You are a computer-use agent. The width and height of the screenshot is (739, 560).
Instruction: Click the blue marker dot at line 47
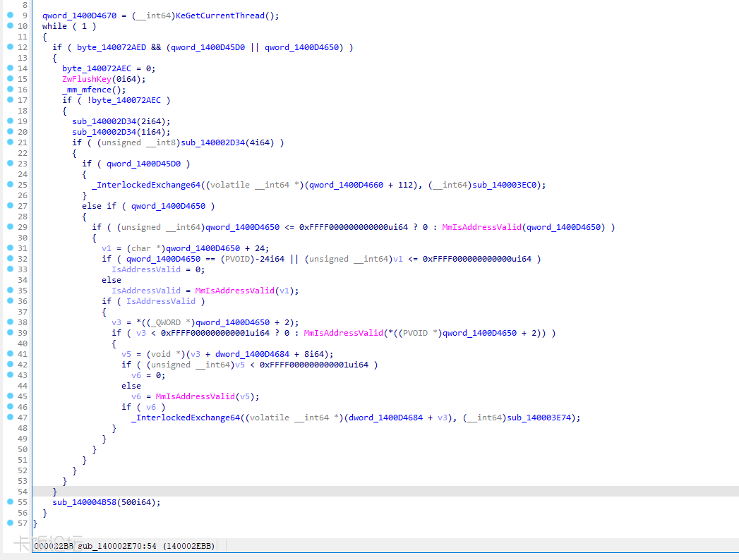pos(9,418)
